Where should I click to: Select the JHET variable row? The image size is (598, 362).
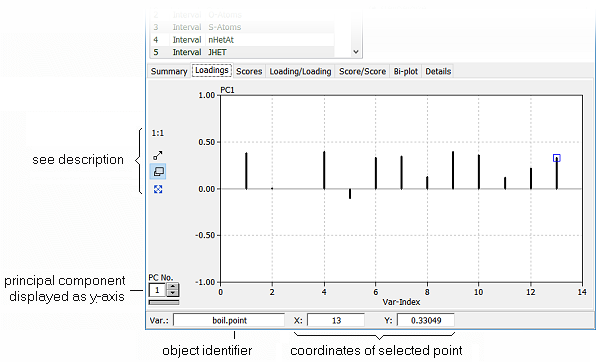[x=243, y=52]
